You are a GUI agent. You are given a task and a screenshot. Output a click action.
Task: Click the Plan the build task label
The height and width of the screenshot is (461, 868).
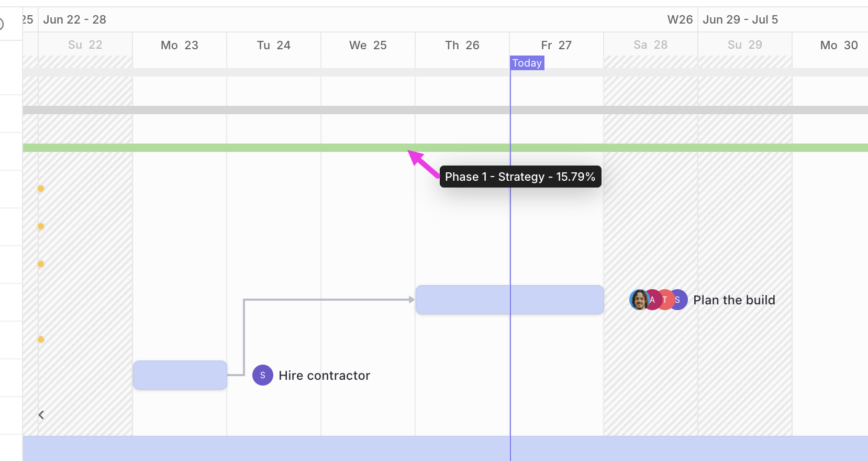coord(734,300)
